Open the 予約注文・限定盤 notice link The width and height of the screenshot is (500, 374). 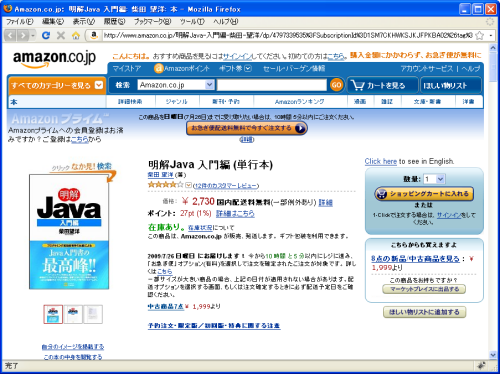[214, 326]
